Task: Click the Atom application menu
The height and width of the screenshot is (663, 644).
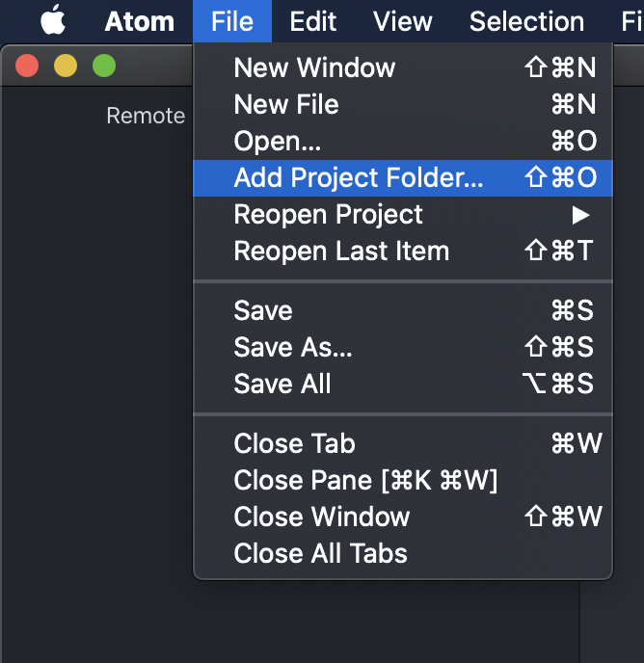Action: coord(138,21)
